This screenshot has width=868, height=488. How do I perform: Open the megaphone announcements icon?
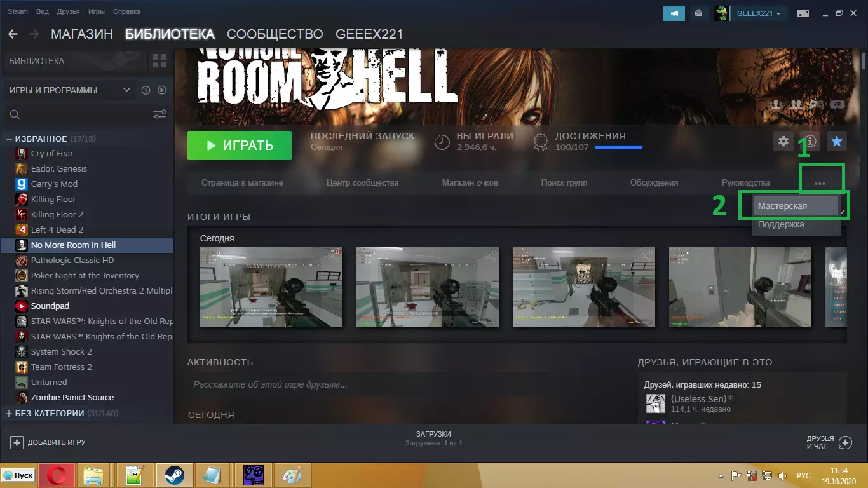(675, 13)
